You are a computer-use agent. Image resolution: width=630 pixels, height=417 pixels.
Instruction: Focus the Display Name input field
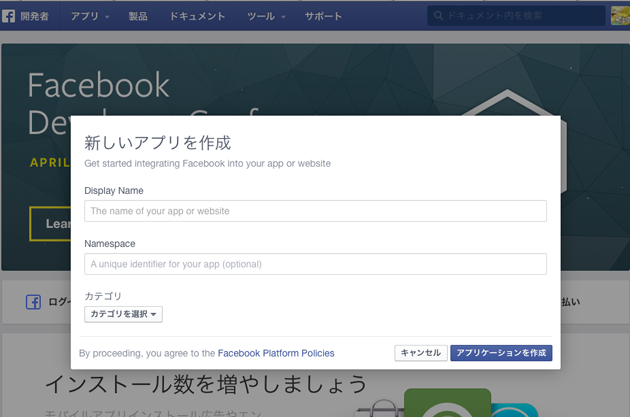click(x=315, y=211)
